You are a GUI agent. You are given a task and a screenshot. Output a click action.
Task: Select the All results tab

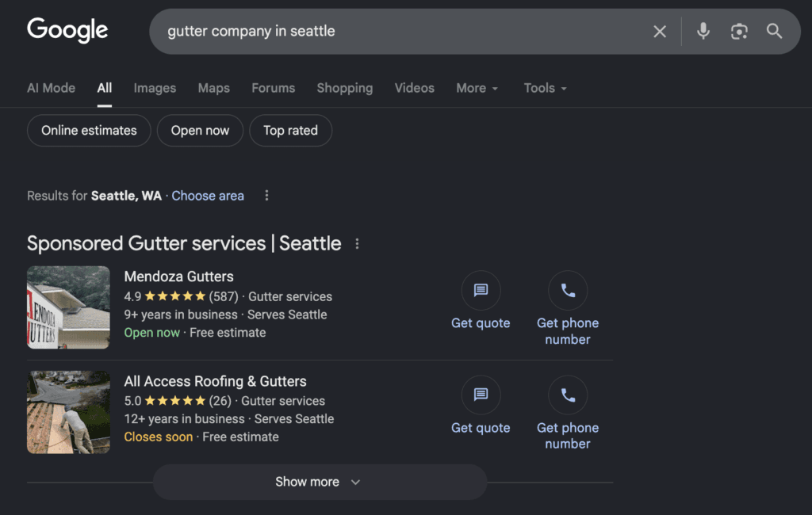point(104,88)
